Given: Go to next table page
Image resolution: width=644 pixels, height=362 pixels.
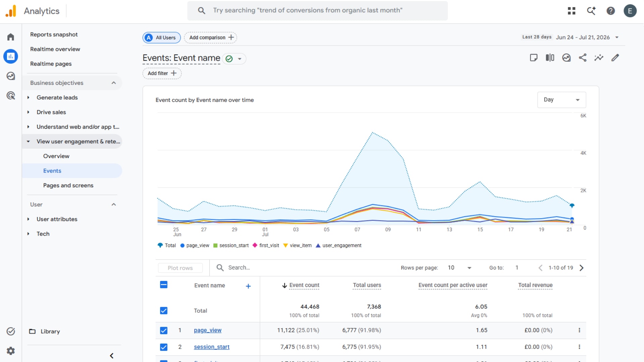Looking at the screenshot, I should (x=582, y=268).
